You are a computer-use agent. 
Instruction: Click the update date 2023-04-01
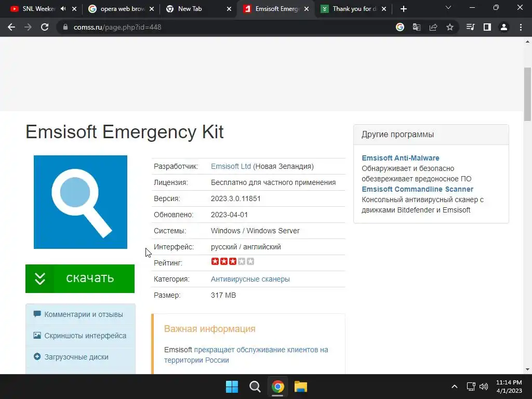pos(229,215)
